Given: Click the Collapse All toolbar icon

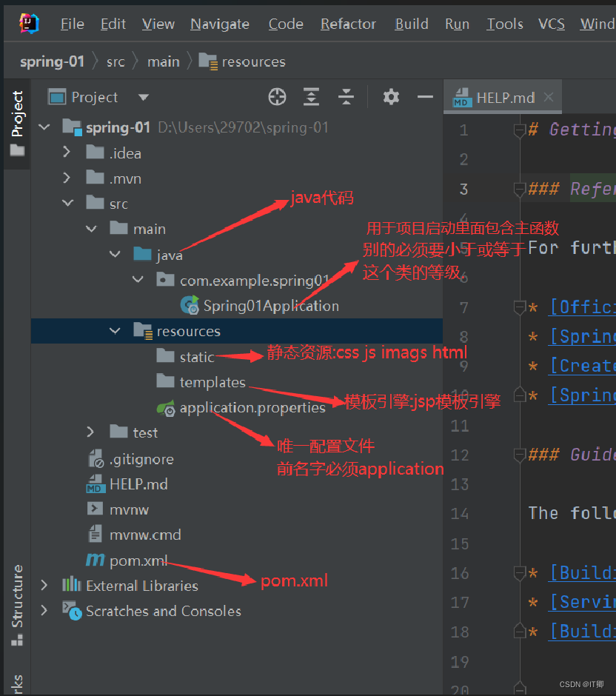Looking at the screenshot, I should (346, 97).
